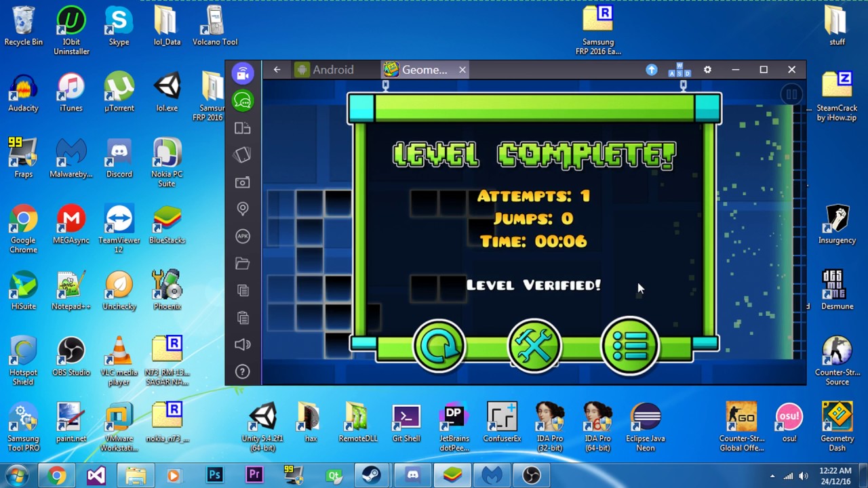Open help with the question mark icon

tap(243, 371)
